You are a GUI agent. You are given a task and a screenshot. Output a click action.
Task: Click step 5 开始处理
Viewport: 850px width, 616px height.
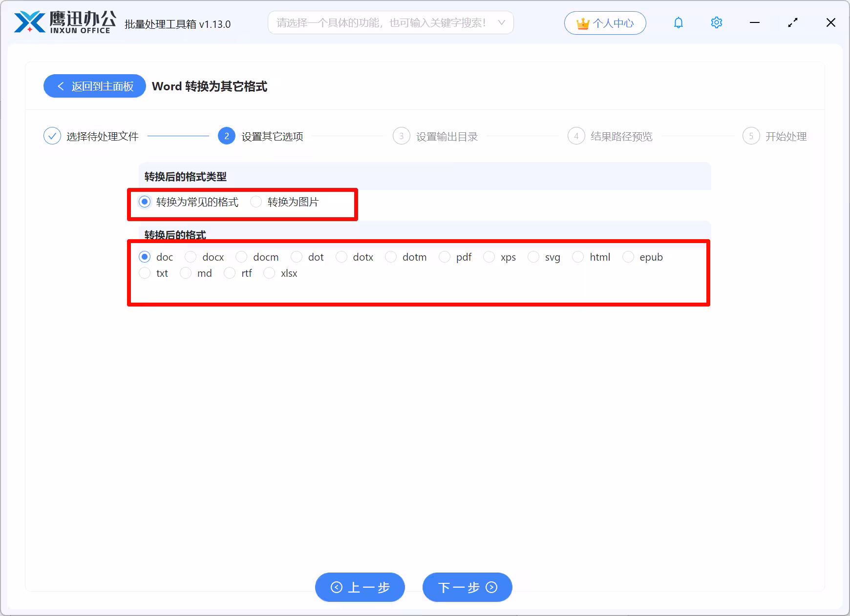(751, 136)
